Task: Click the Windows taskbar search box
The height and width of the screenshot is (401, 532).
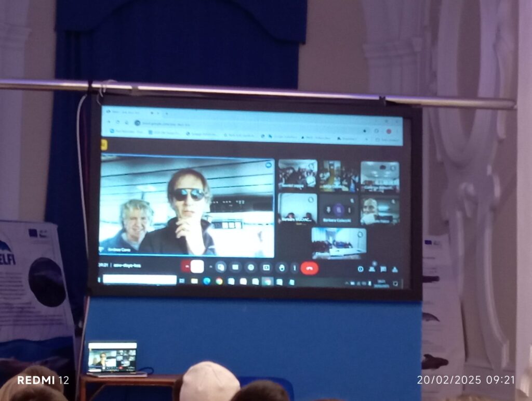Action: [x=139, y=280]
